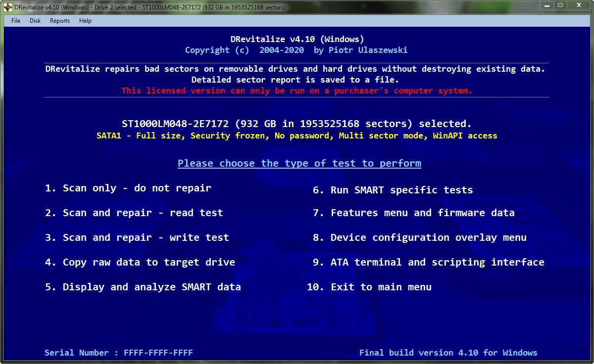Open Device configuration overlay menu

[x=420, y=238]
